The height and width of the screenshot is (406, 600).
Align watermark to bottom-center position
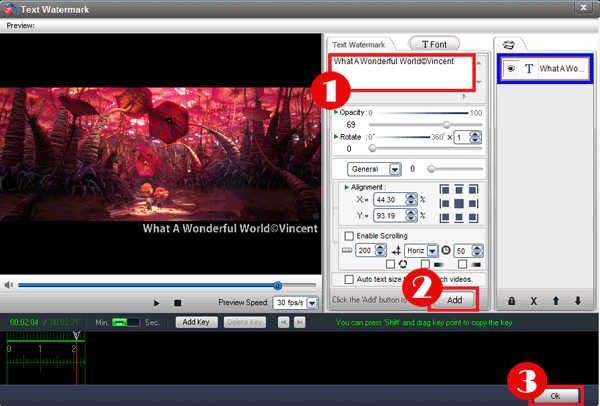pyautogui.click(x=459, y=218)
